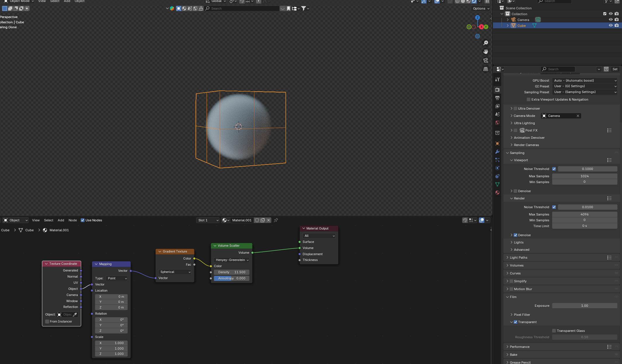Open the Physics properties tab
622x364 pixels.
coord(497,168)
